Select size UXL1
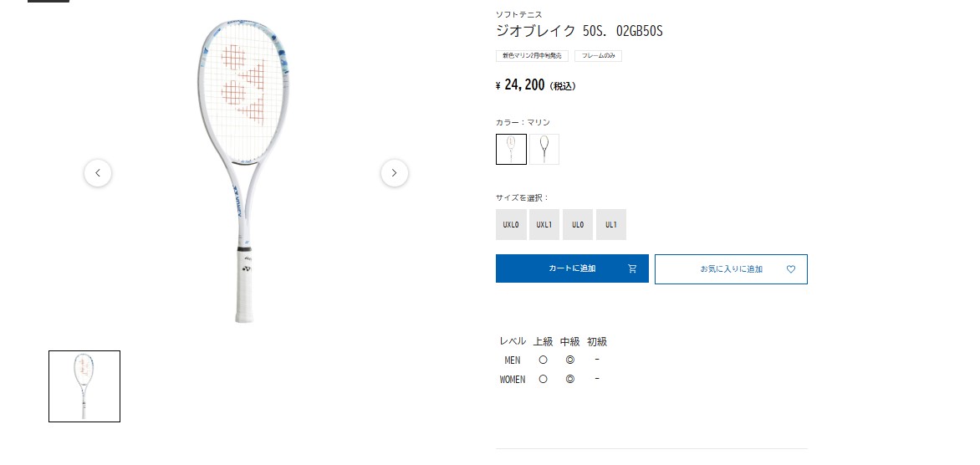980x465 pixels. (544, 224)
